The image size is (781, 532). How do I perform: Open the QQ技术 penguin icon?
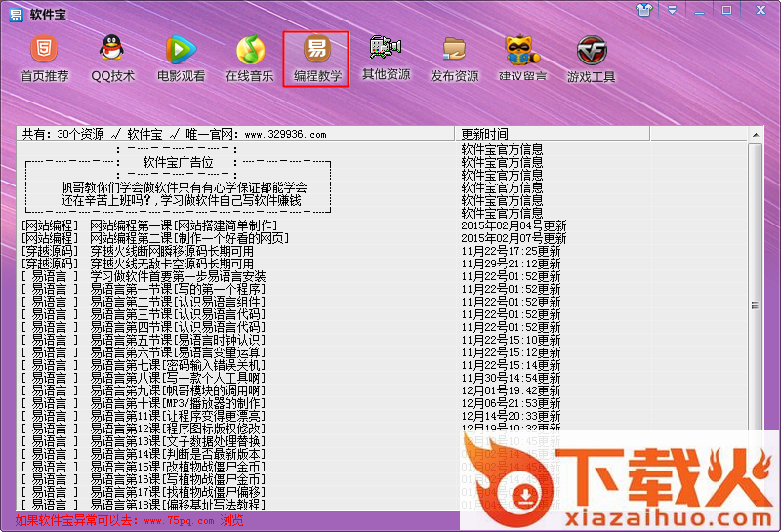[113, 58]
